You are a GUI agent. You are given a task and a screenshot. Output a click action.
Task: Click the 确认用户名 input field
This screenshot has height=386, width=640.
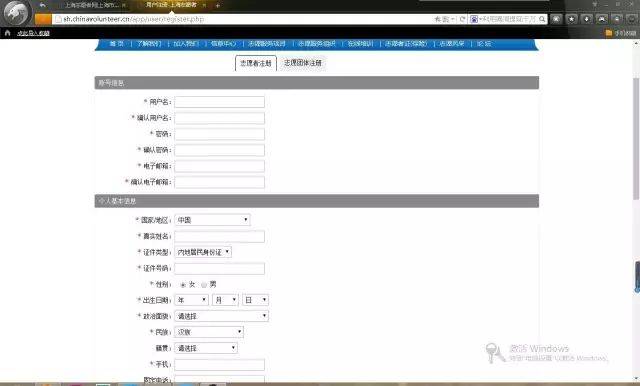220,118
